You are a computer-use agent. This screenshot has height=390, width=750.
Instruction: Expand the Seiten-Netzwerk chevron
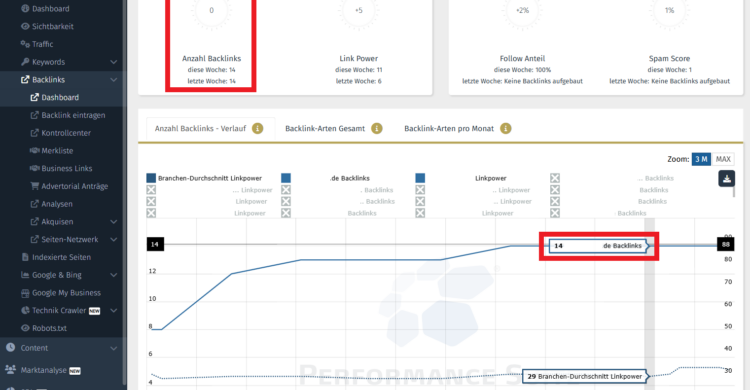113,239
